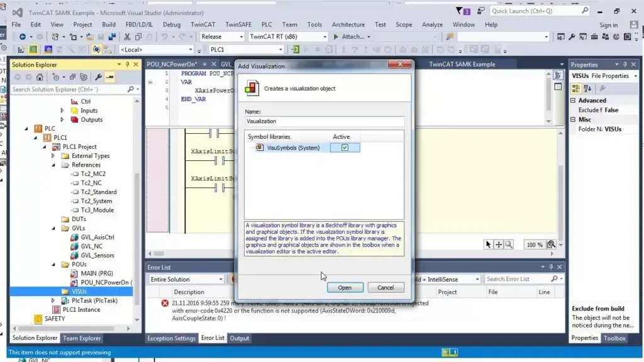Click the Solution Explorer Properties wrench icon
The height and width of the screenshot is (362, 644).
[x=98, y=77]
